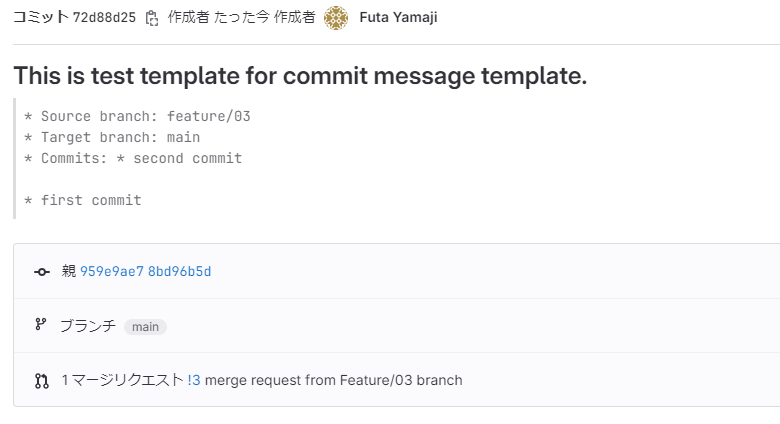Click the ブランチ label
This screenshot has width=780, height=424.
88,325
